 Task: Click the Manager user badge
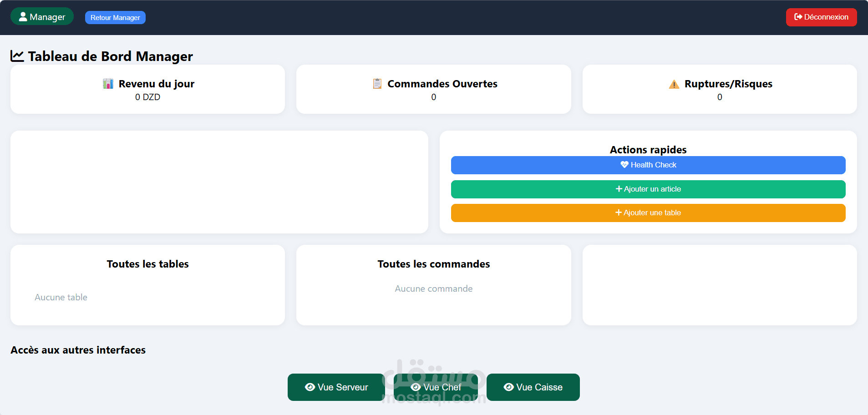(x=42, y=17)
